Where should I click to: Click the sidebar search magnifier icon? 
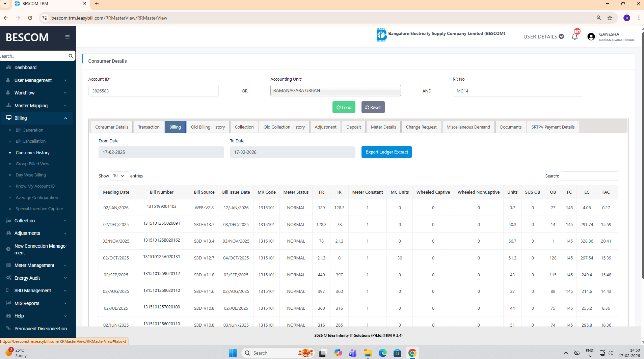coord(71,56)
